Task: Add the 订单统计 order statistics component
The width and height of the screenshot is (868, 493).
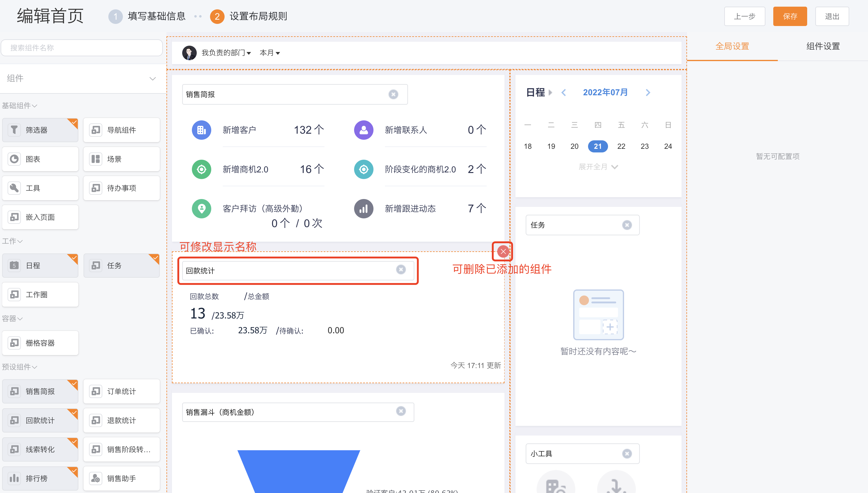Action: click(122, 391)
